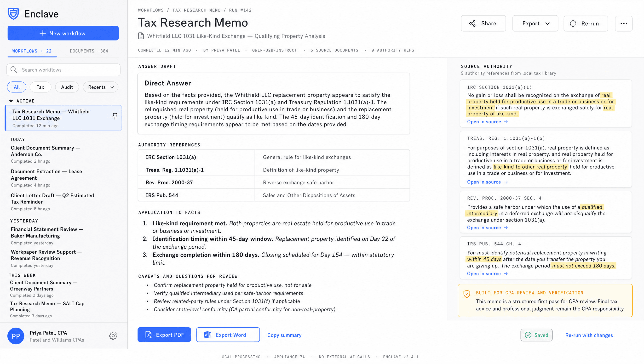This screenshot has width=644, height=364.
Task: Click the Copy summary link
Action: point(284,335)
